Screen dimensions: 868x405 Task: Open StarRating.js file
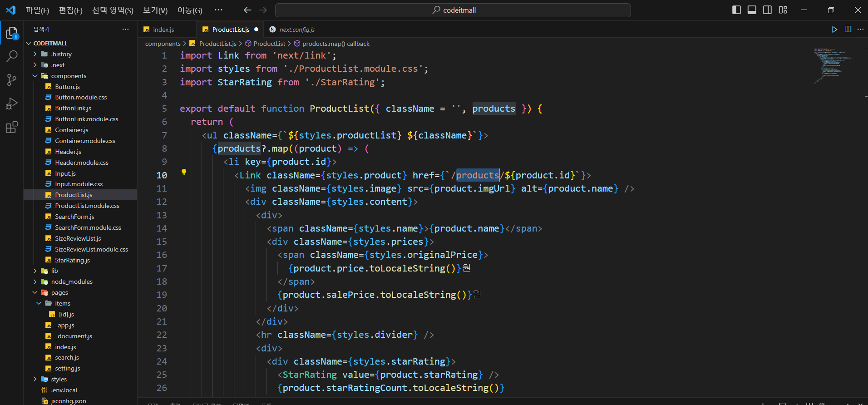pos(80,260)
